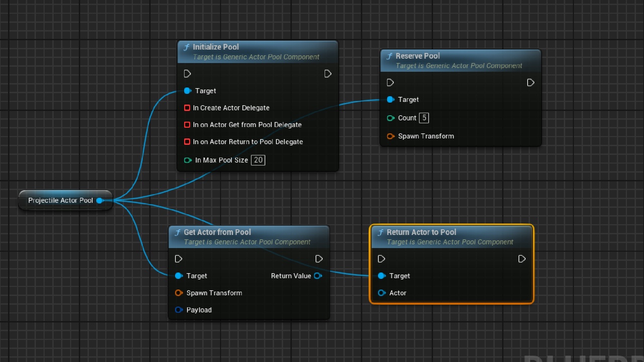Select the Target pin on Reserve Pool
The image size is (644, 362).
[390, 100]
